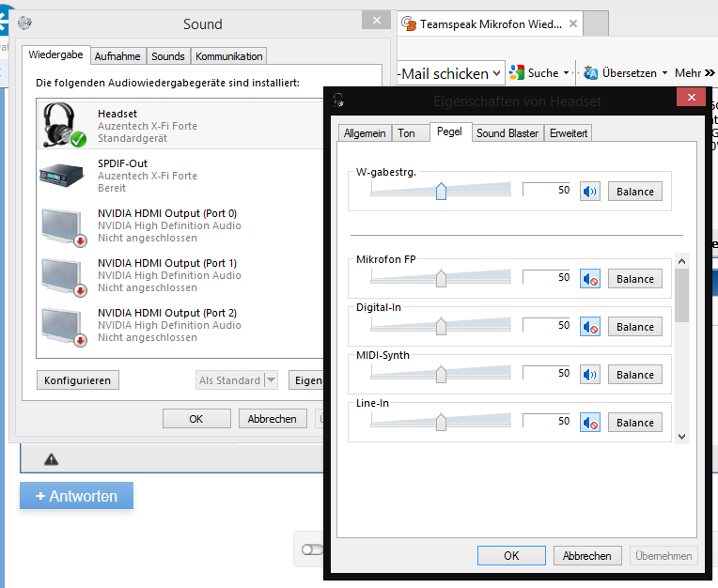Click the Line-In volume slider
Image resolution: width=718 pixels, height=588 pixels.
point(441,422)
